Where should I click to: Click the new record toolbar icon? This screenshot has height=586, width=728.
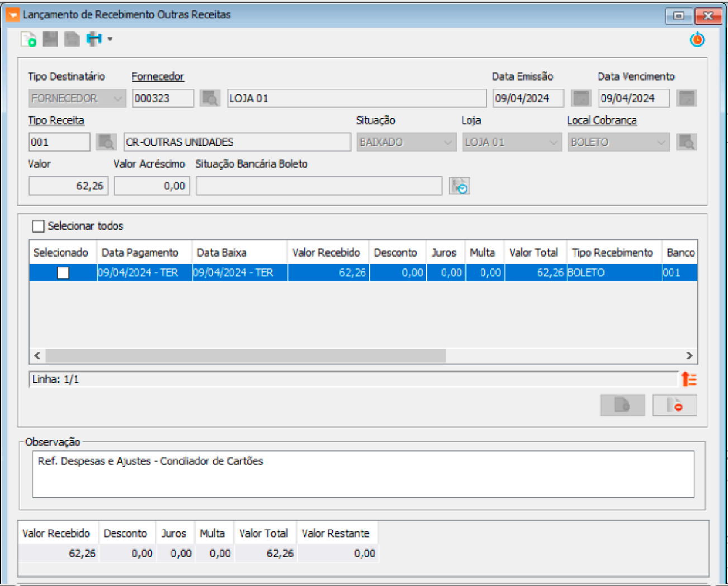pos(28,39)
